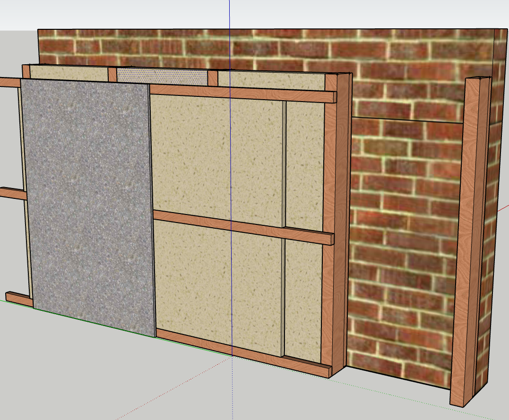Image resolution: width=509 pixels, height=420 pixels.
Task: Click the middle-left timber batten stub
Action: coord(13,193)
